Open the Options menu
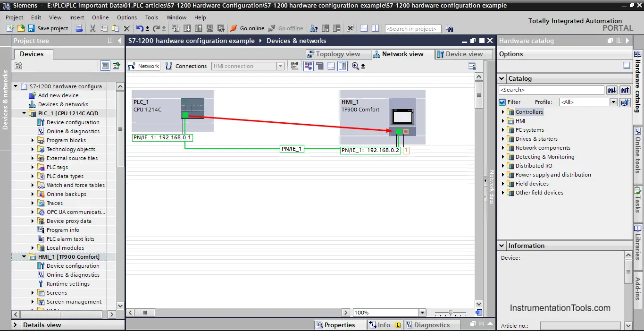The image size is (644, 331). (x=127, y=17)
